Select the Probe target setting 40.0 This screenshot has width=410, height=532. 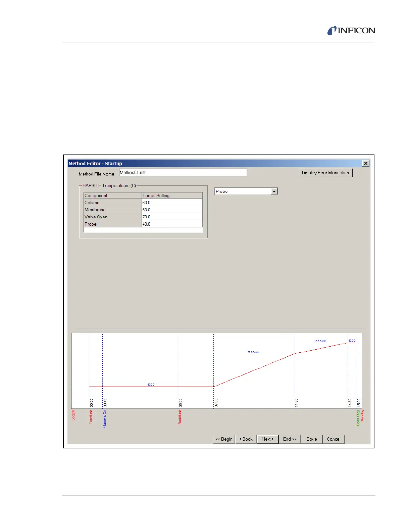172,224
